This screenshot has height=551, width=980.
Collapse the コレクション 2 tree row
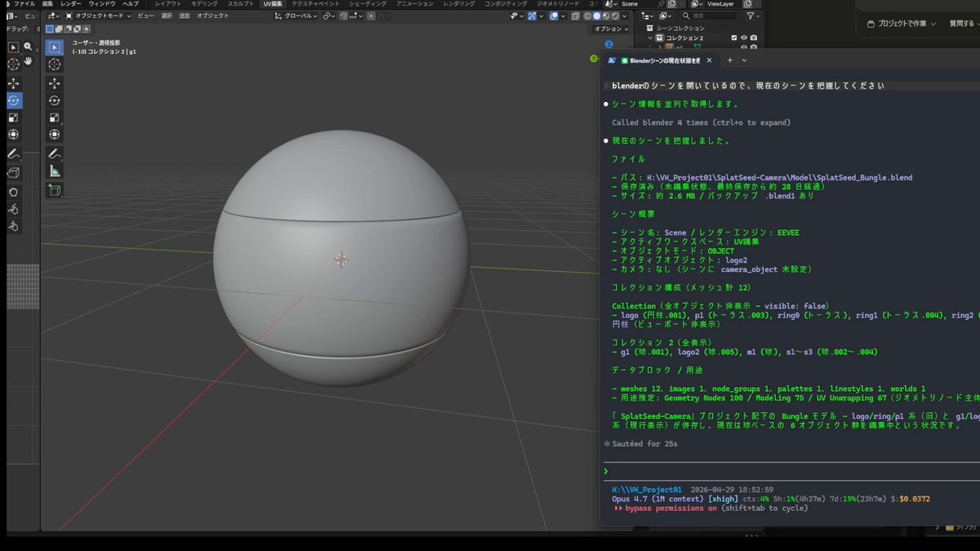tap(649, 38)
